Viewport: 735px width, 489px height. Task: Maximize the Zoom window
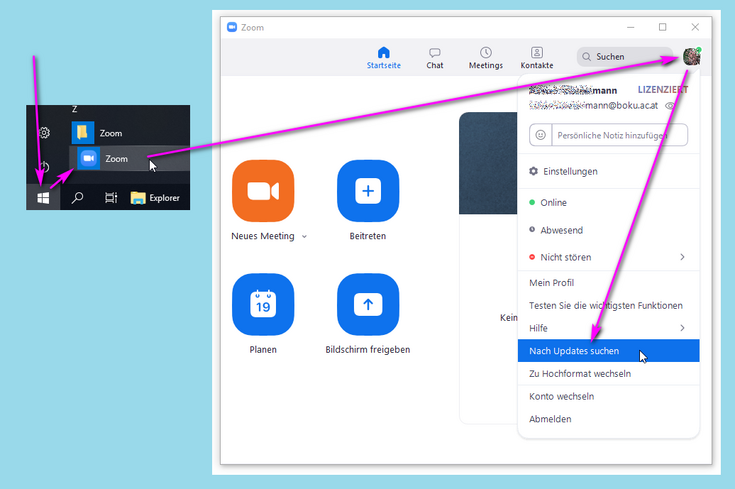click(x=662, y=27)
